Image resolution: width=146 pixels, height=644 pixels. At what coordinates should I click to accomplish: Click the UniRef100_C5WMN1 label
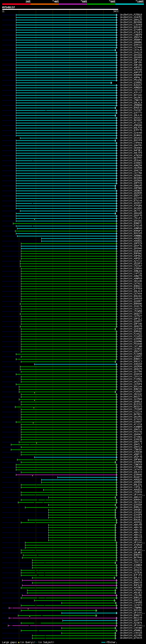(x=131, y=607)
